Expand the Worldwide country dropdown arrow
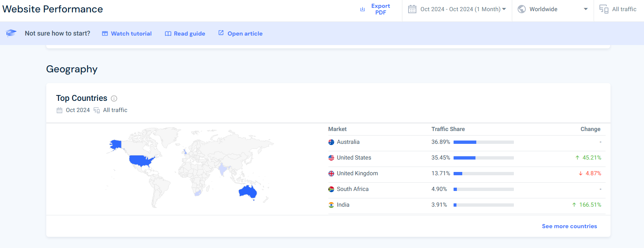 pos(585,9)
